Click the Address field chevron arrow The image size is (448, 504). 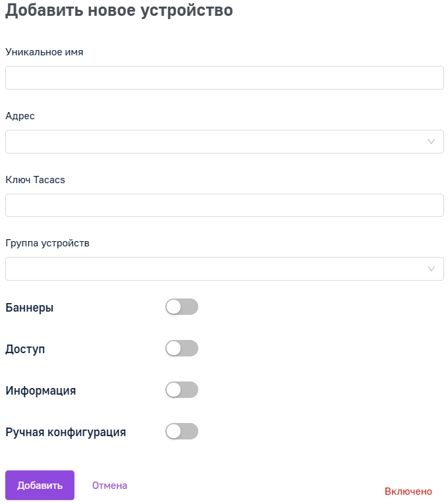tap(431, 142)
